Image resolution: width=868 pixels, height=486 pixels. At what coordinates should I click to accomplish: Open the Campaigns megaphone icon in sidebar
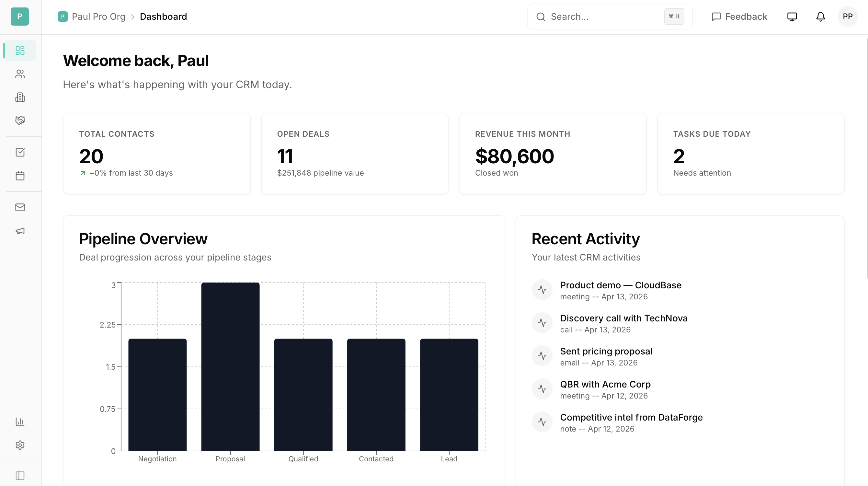tap(20, 231)
